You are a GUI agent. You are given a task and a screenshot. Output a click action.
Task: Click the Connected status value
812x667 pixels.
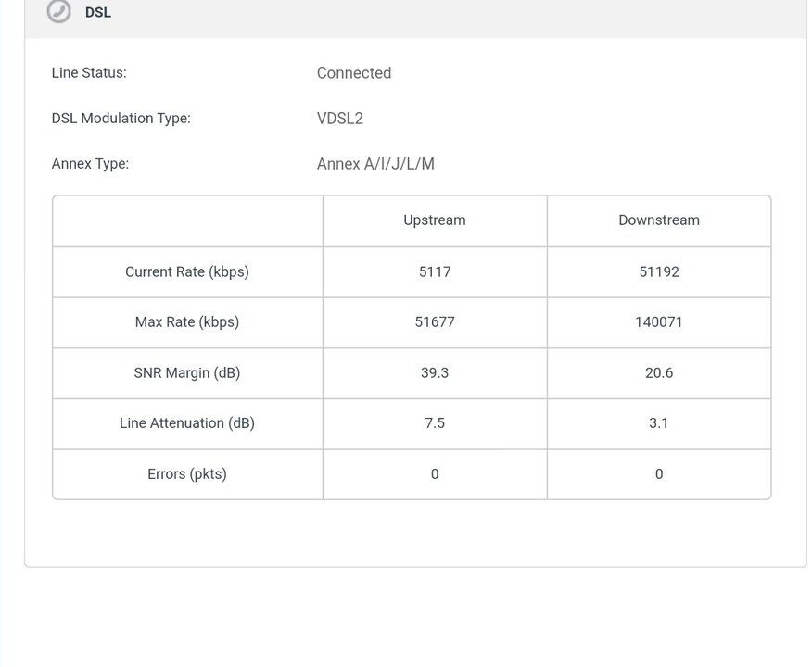[x=354, y=73]
